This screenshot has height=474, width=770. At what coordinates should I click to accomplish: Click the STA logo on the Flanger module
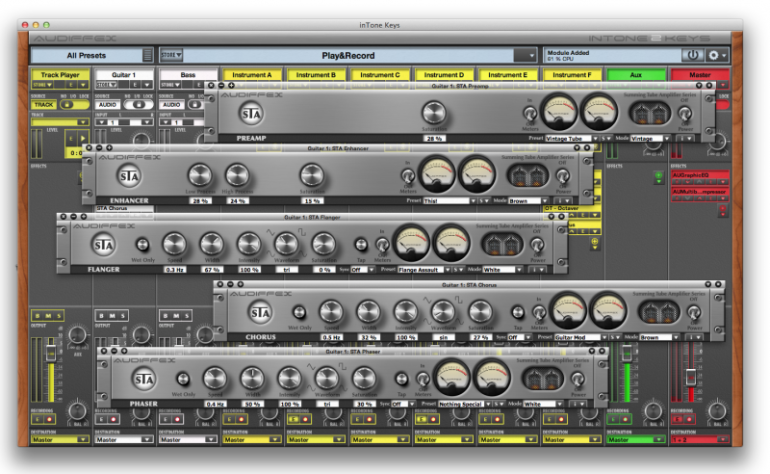click(x=101, y=244)
